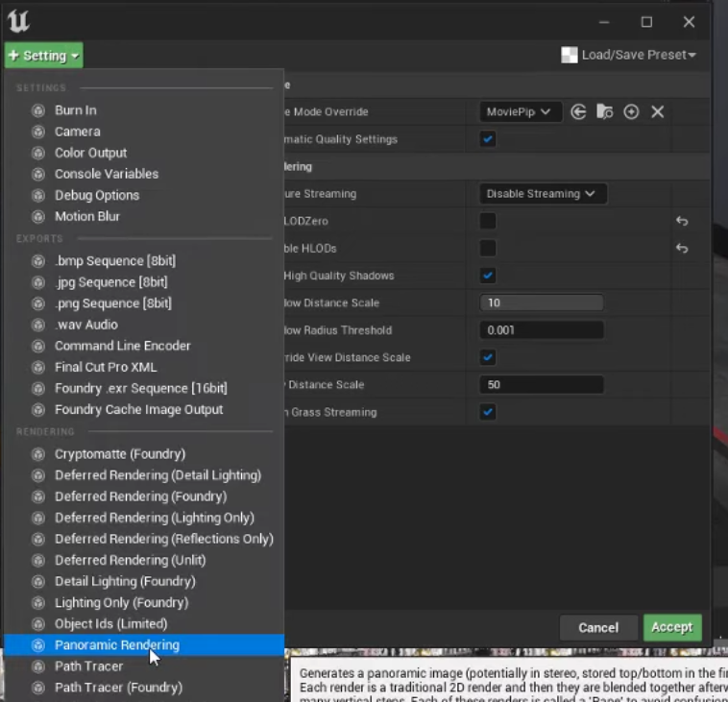Viewport: 728px width, 702px height.
Task: Select Panoramic Rendering from the menu
Action: point(116,645)
